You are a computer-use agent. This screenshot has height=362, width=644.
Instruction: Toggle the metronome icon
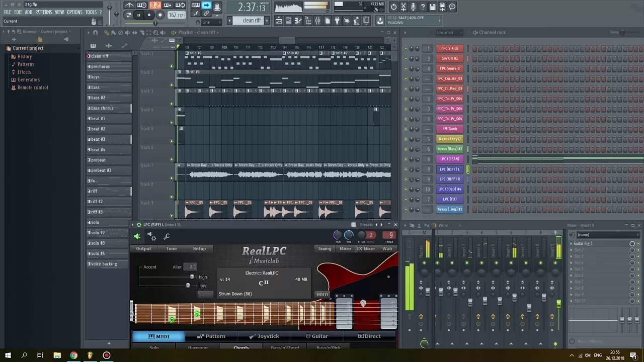point(129,6)
